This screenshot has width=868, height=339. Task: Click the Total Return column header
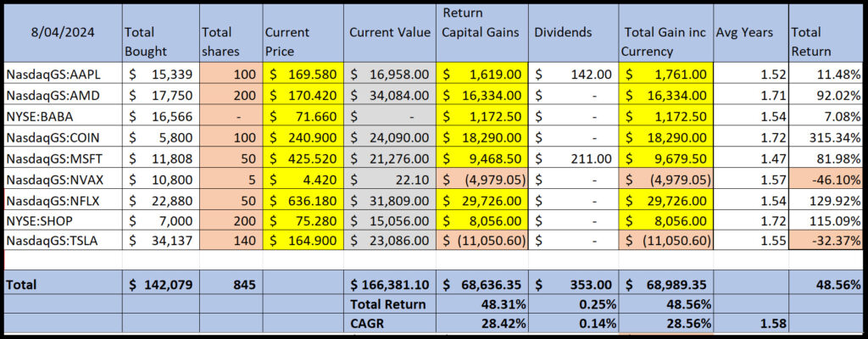tap(826, 33)
